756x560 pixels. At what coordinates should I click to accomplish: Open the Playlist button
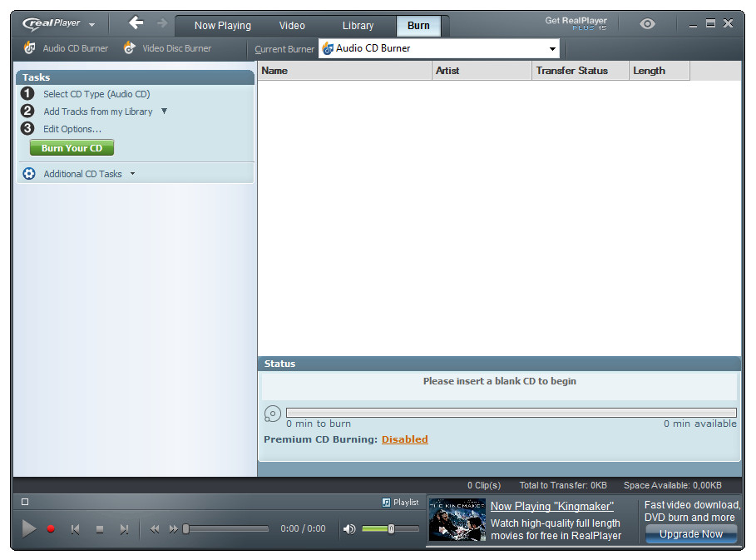[x=400, y=502]
